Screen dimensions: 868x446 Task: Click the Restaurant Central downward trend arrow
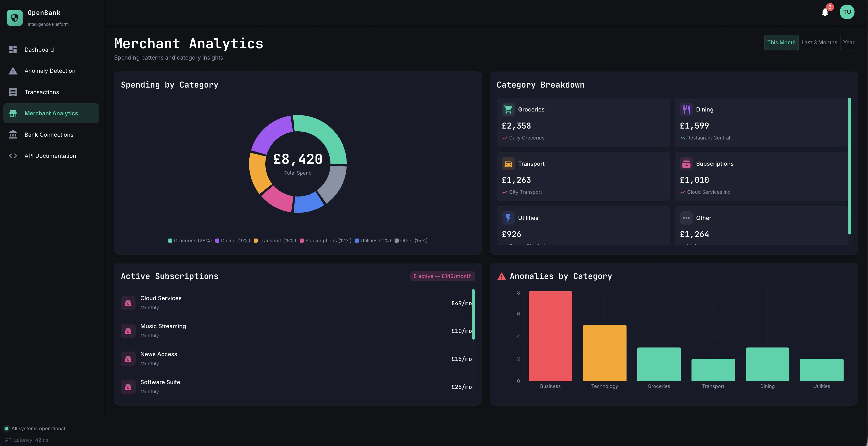[683, 138]
